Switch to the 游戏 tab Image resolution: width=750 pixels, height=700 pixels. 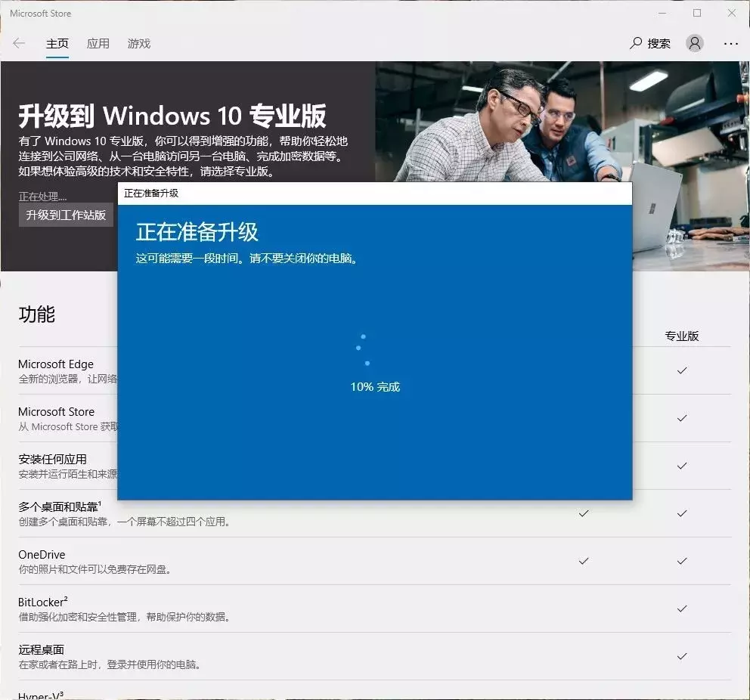(139, 44)
